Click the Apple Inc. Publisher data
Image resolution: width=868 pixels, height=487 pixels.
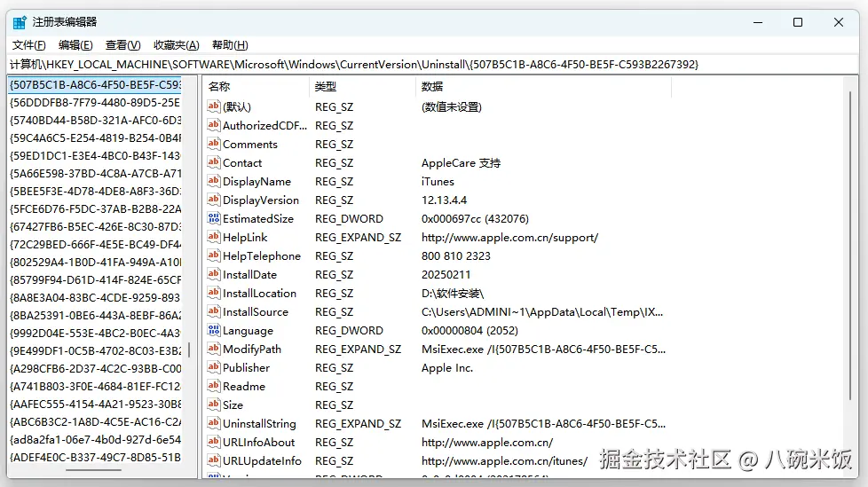point(446,367)
